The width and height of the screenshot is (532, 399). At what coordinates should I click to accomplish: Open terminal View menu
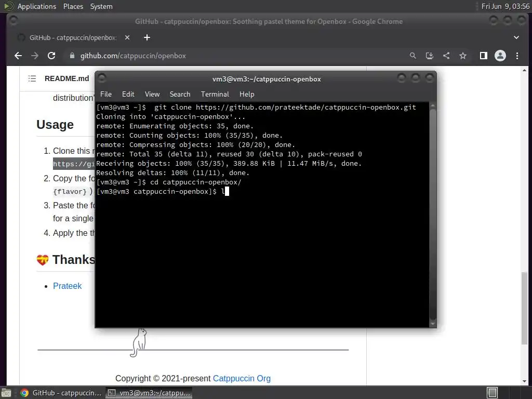click(152, 94)
